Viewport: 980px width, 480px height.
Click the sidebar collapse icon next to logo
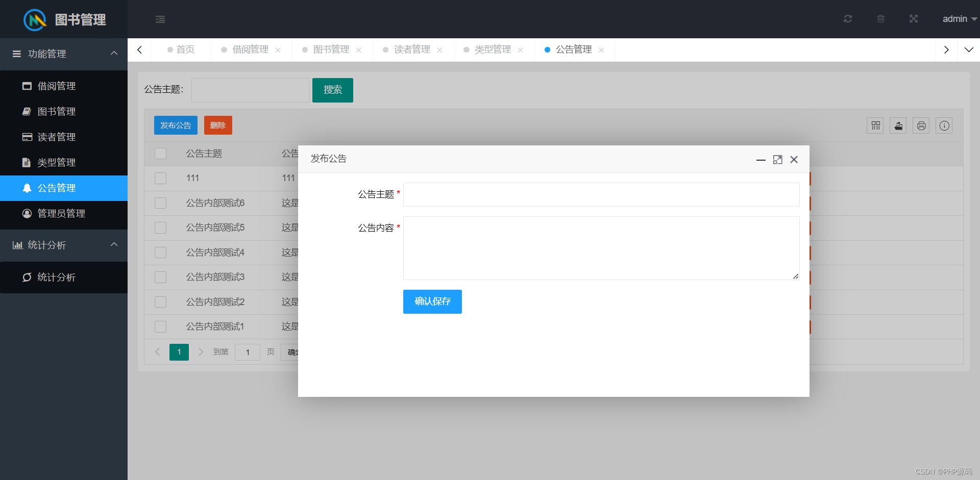click(160, 19)
